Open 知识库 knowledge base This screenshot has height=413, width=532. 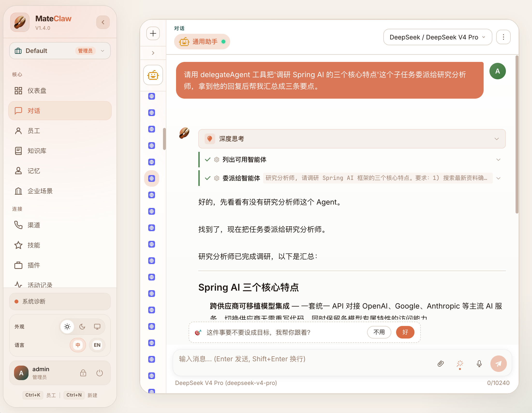pos(60,151)
